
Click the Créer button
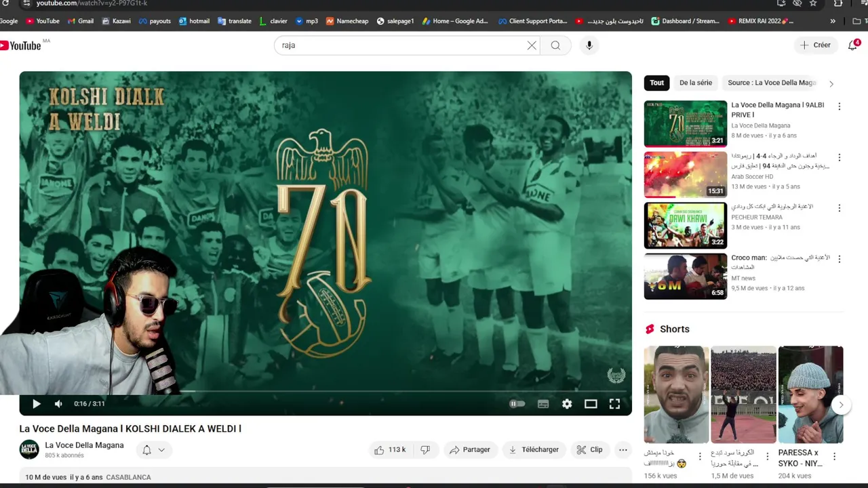[x=815, y=45]
